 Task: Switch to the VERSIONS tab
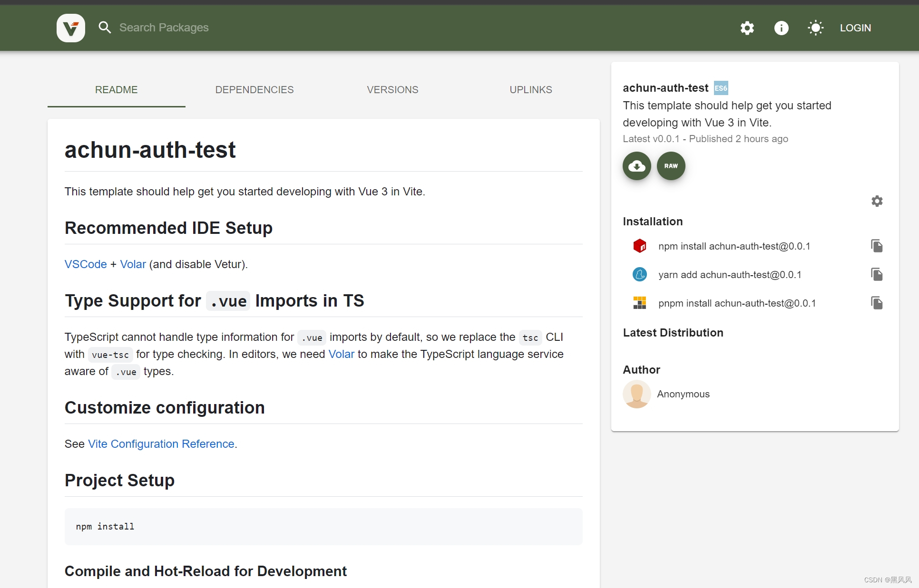[x=393, y=90]
